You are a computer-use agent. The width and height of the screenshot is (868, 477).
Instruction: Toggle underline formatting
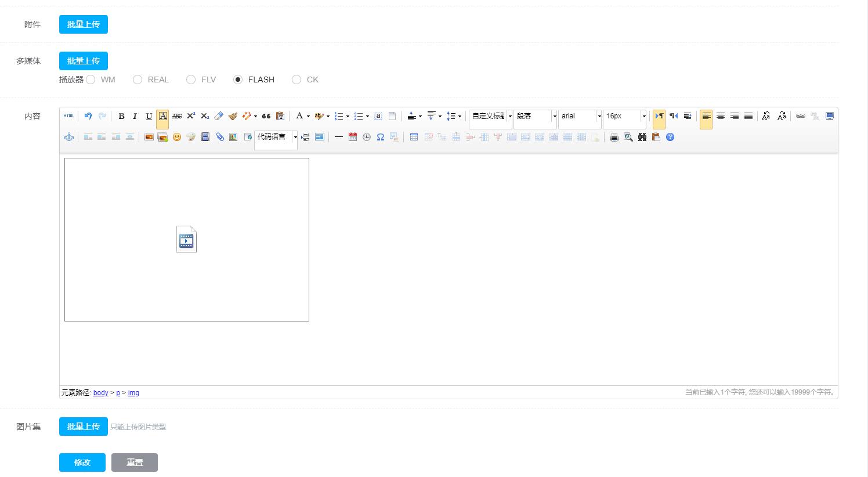pos(149,116)
